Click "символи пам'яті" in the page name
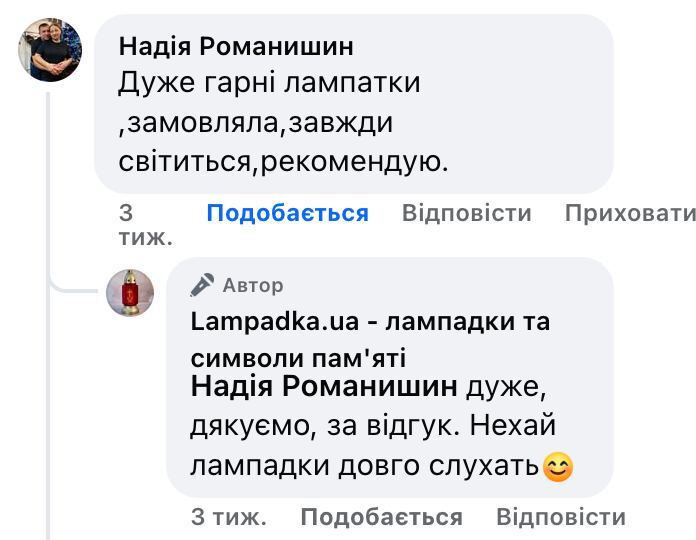Image resolution: width=696 pixels, height=540 pixels. coord(297,358)
